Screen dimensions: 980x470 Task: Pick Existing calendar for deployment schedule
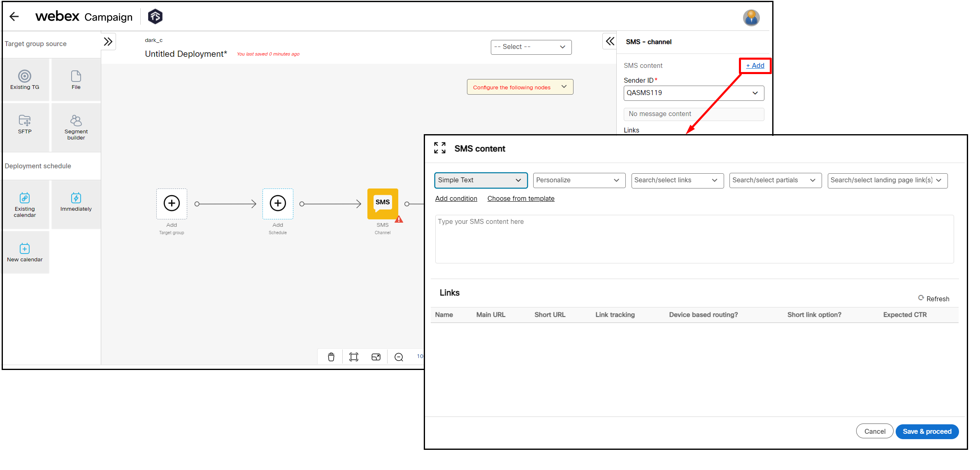[25, 205]
